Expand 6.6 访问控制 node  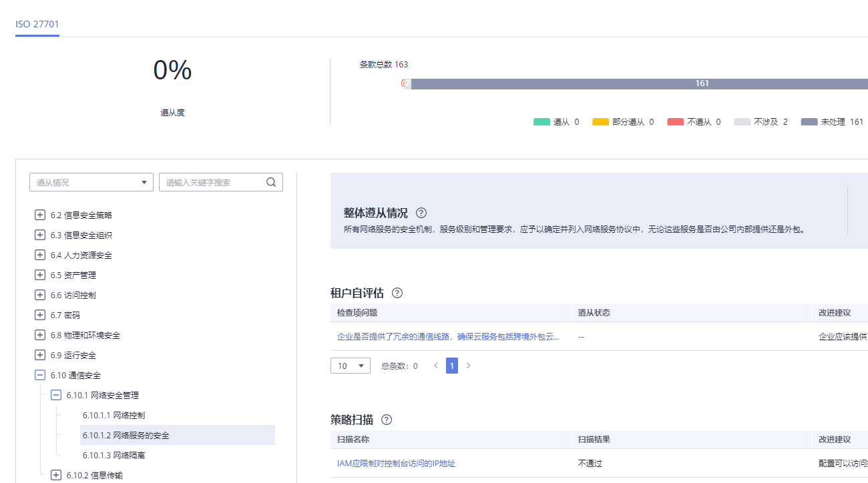coord(40,295)
